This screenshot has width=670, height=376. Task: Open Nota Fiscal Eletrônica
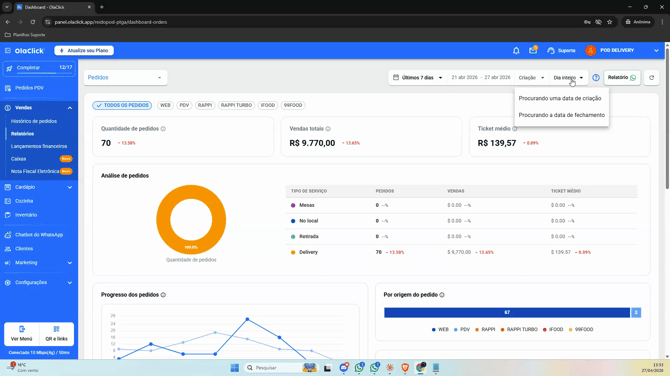coord(35,171)
